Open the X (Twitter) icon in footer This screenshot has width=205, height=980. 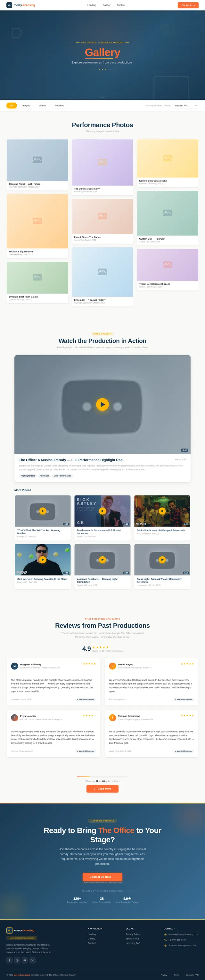[32, 960]
